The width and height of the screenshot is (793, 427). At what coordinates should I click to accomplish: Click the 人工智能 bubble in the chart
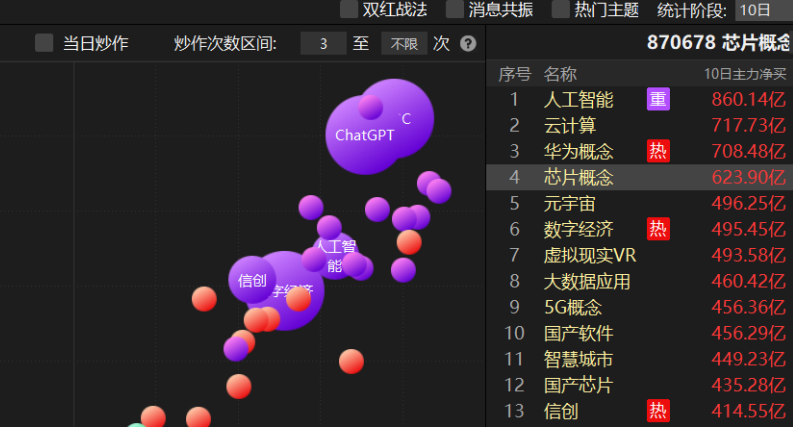tap(334, 255)
